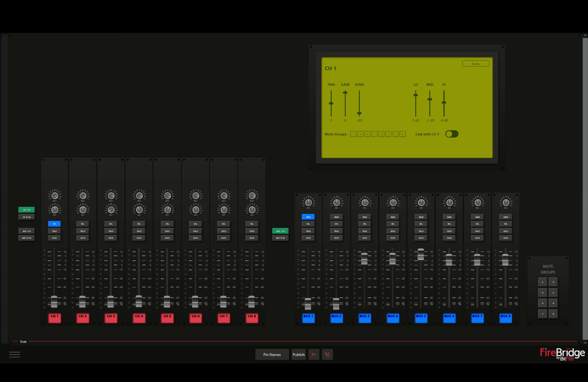Screen dimensions: 588x382
Task: Enable mute group 1 on the CH 1 display
Action: [353, 134]
